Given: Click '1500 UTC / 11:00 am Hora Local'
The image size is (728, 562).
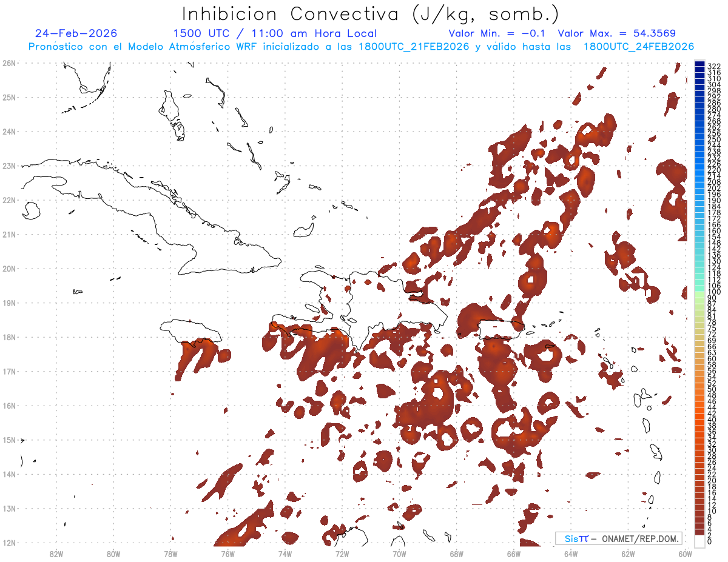Looking at the screenshot, I should [275, 33].
